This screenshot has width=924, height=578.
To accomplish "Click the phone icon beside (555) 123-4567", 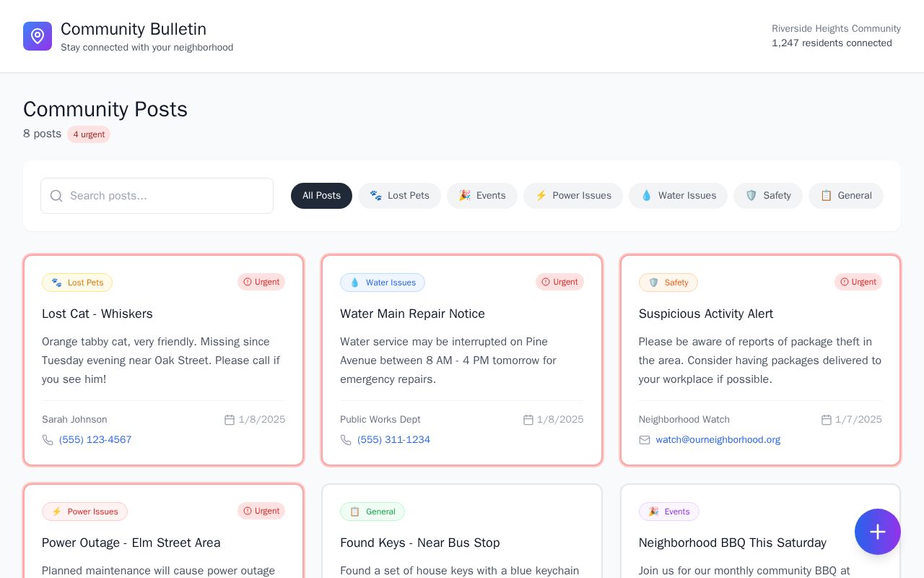I will click(x=48, y=440).
